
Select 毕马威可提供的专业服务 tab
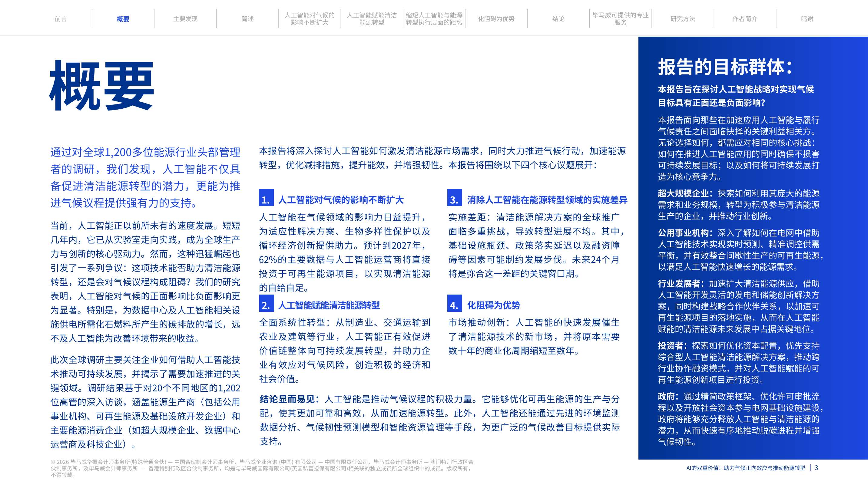pyautogui.click(x=620, y=19)
